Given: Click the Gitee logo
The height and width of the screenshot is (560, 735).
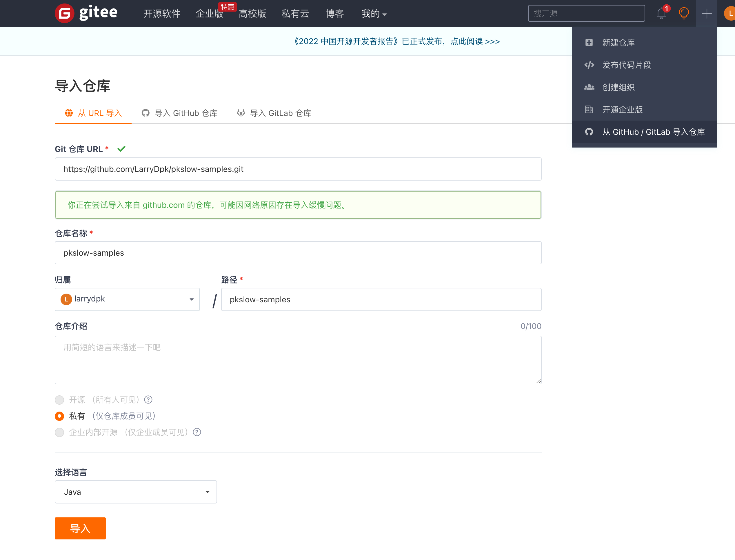Looking at the screenshot, I should (86, 13).
